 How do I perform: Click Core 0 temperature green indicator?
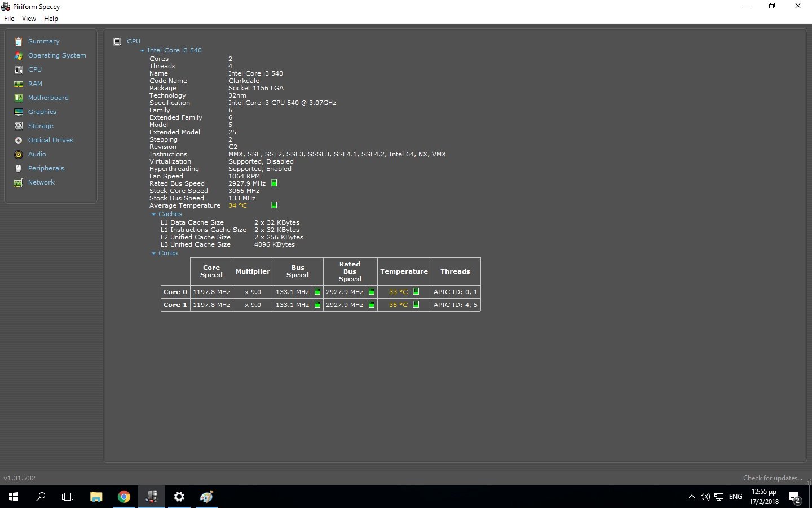416,292
